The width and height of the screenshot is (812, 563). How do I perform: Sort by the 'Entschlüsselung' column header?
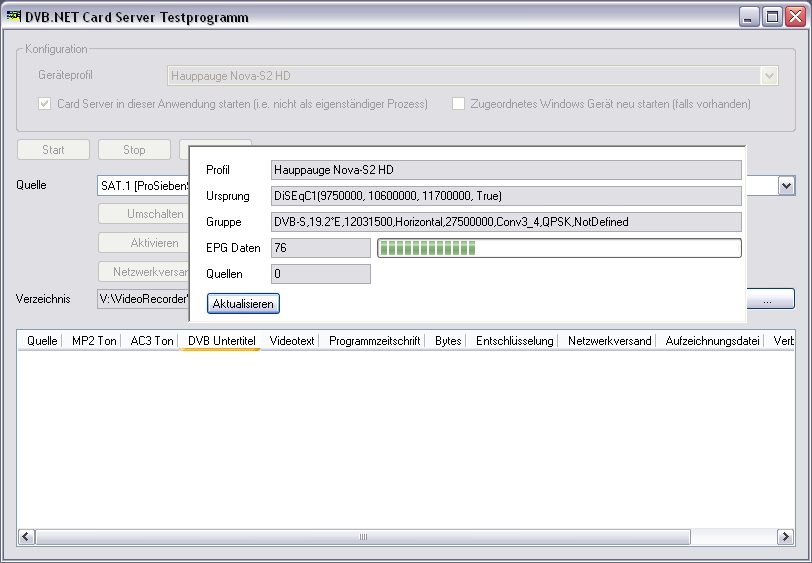[x=514, y=341]
